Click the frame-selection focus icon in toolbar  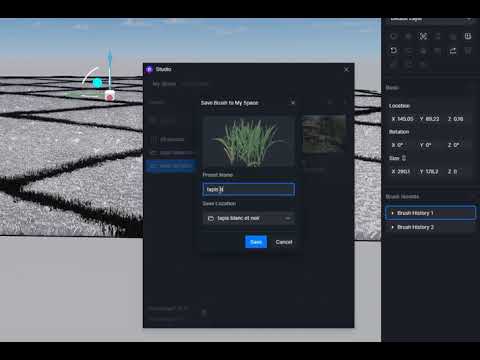point(423,36)
